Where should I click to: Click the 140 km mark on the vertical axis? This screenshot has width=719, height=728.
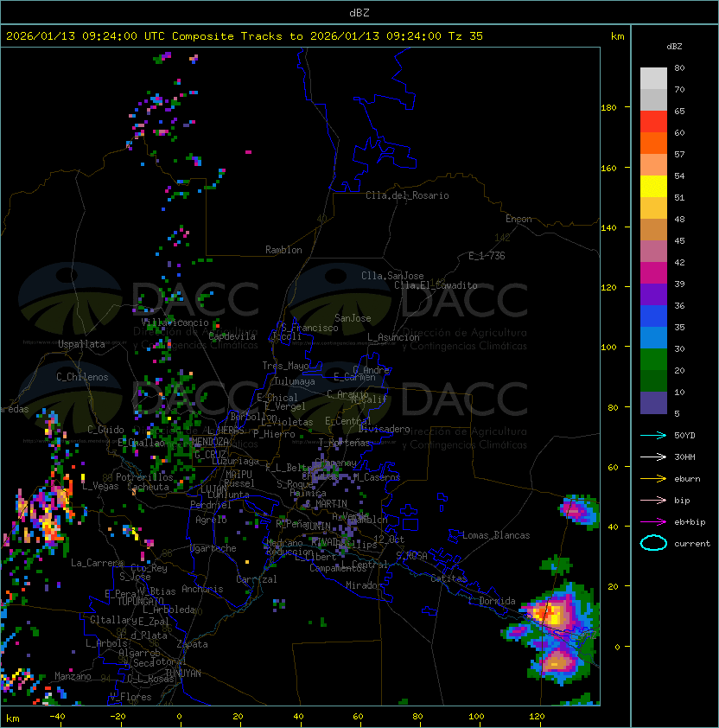(608, 227)
